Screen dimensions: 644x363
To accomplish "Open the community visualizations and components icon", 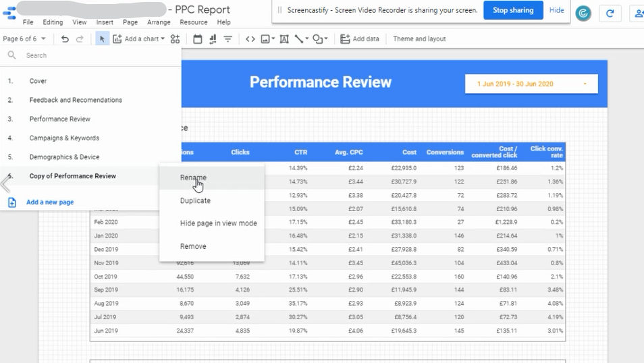I will [x=176, y=38].
